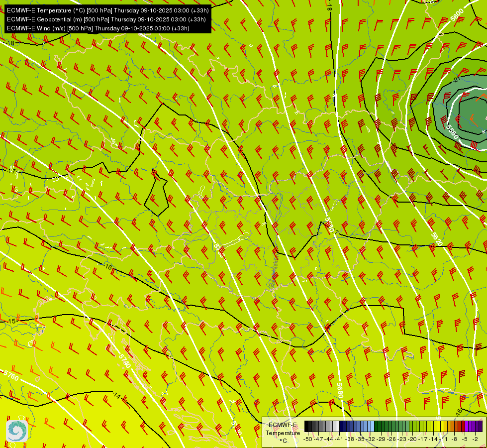
Task: Click the legend tick value -32
Action: coord(371,439)
